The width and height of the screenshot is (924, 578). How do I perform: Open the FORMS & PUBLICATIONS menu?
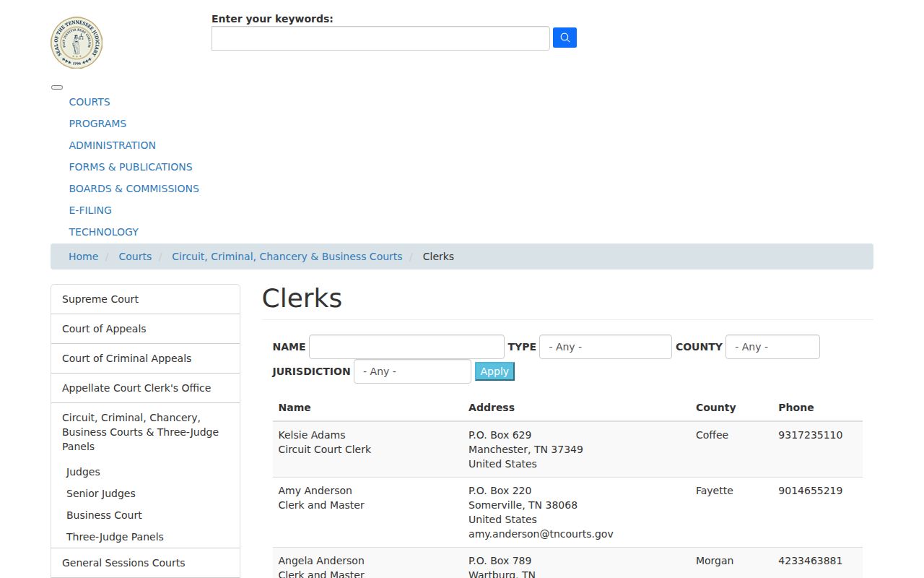coord(131,167)
